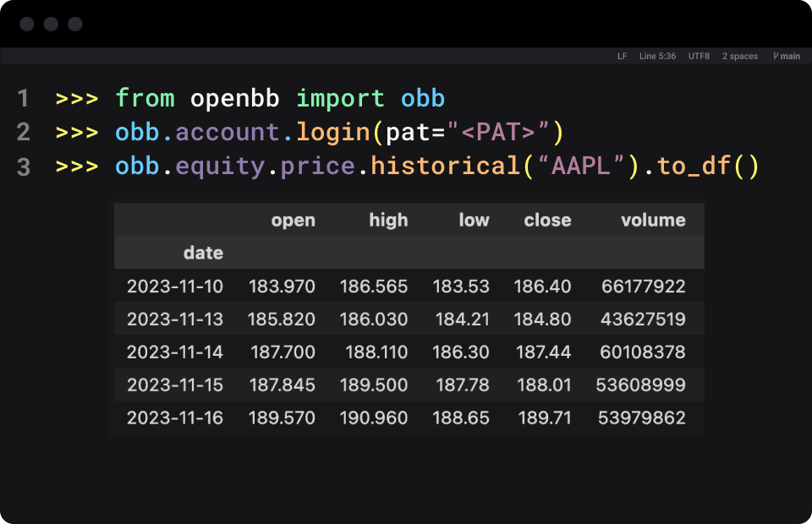Click the rightmost window dot control
This screenshot has width=812, height=524.
pos(74,25)
